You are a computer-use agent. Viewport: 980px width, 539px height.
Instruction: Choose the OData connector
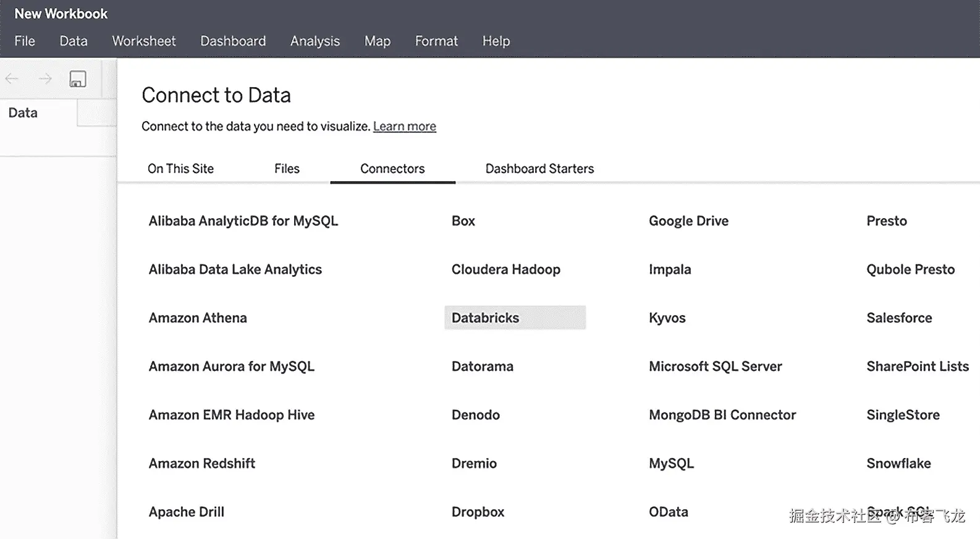[669, 512]
